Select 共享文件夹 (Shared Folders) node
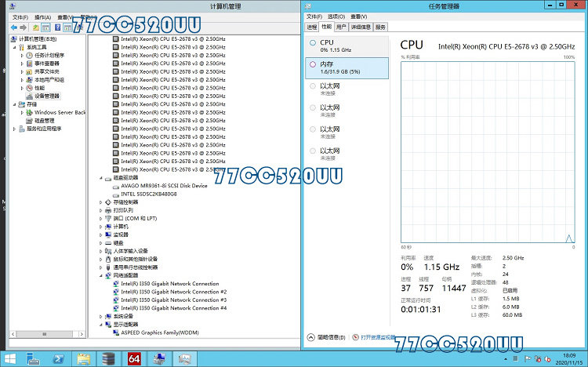 click(47, 71)
